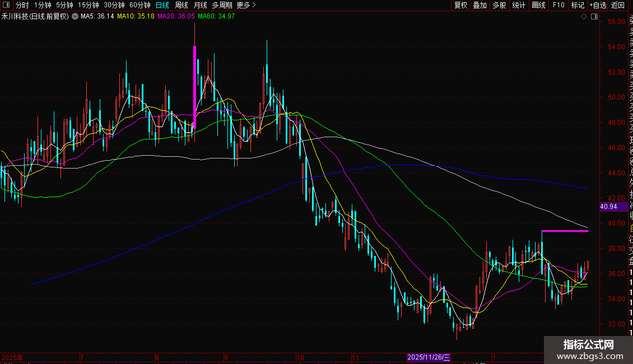Viewport: 633px width, 364px height.
Task: Click the diamond marker icon on the chart
Action: [584, 17]
